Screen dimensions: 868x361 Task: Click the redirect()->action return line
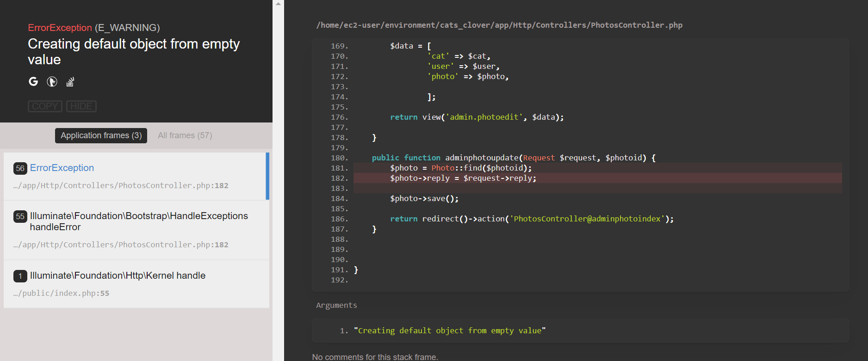532,219
